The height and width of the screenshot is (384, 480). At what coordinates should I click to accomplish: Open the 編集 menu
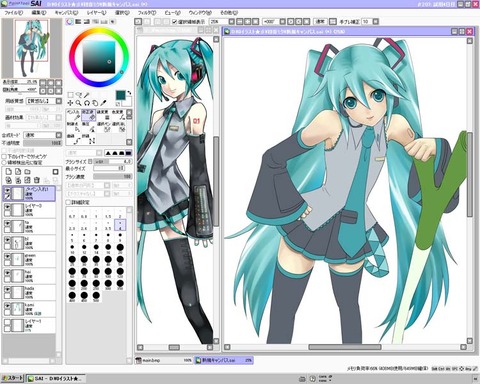coord(39,13)
